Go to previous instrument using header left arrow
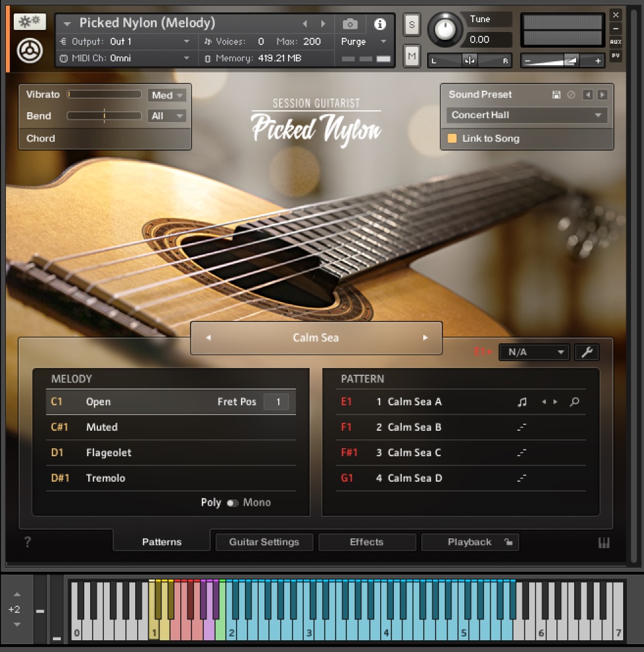 [x=305, y=23]
